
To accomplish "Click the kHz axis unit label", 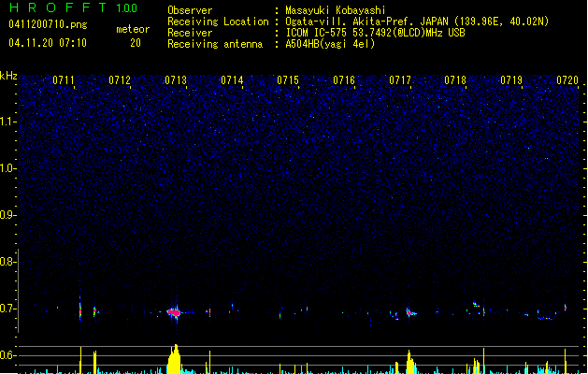I will click(8, 76).
